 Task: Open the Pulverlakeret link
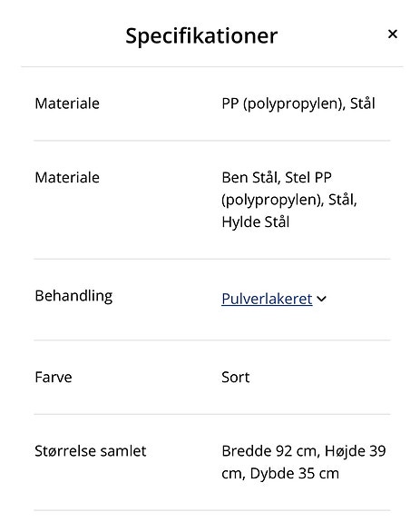pyautogui.click(x=267, y=299)
